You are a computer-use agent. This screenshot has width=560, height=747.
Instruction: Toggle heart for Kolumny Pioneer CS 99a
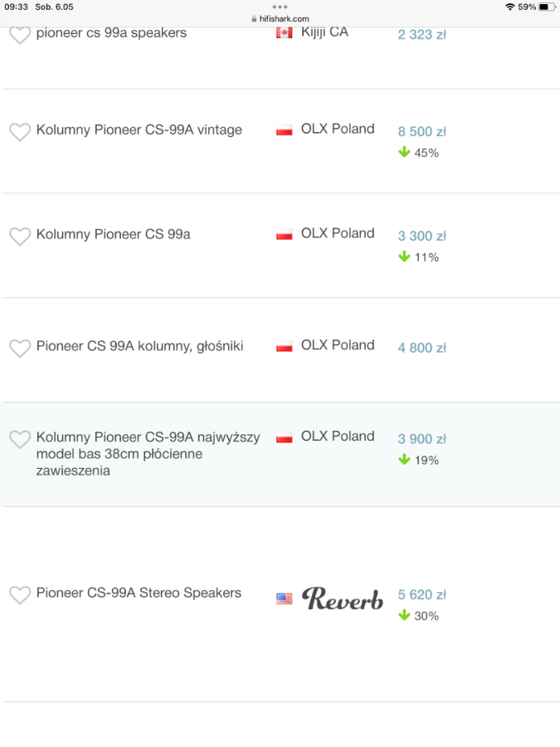(20, 237)
